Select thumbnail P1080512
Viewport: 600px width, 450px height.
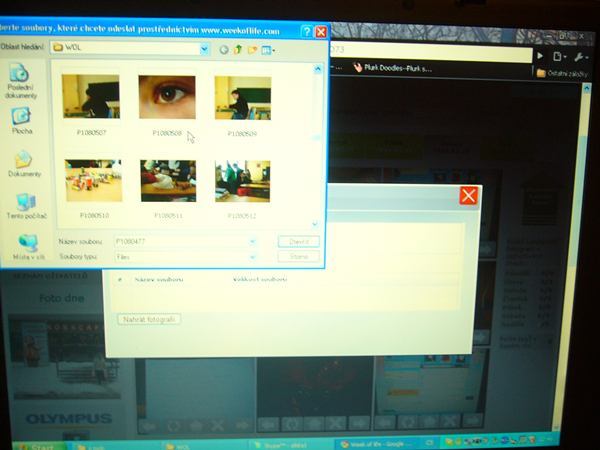[243, 189]
